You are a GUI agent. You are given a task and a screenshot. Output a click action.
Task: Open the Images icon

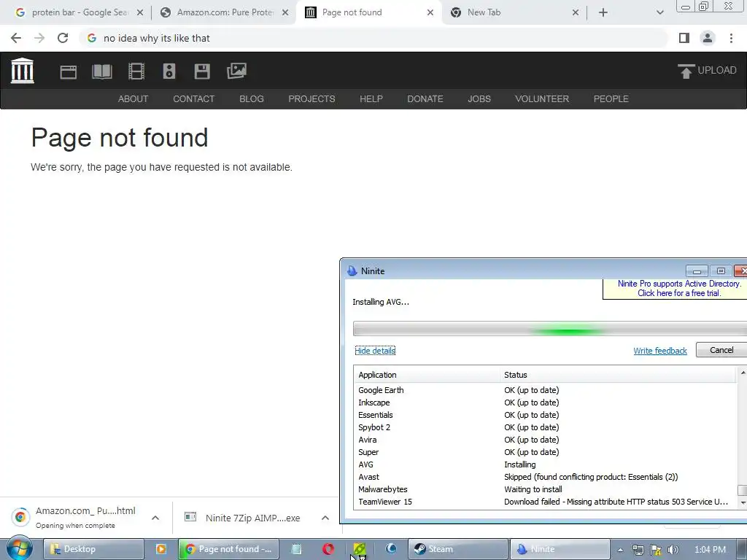click(x=237, y=71)
